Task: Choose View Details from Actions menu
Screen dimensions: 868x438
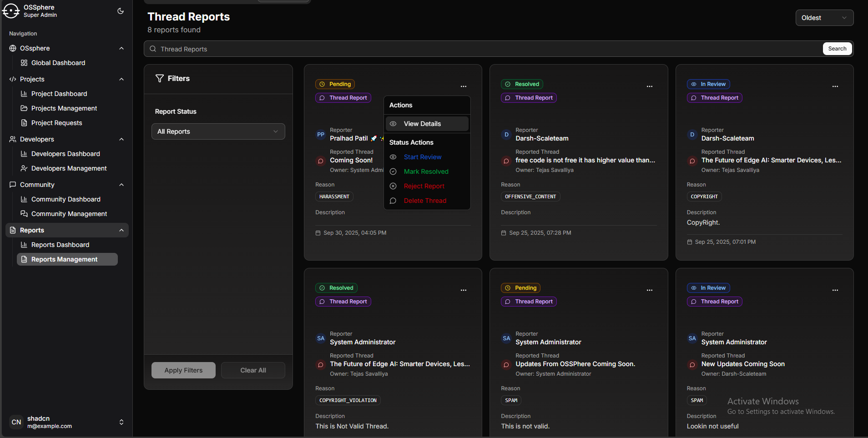Action: coord(427,124)
